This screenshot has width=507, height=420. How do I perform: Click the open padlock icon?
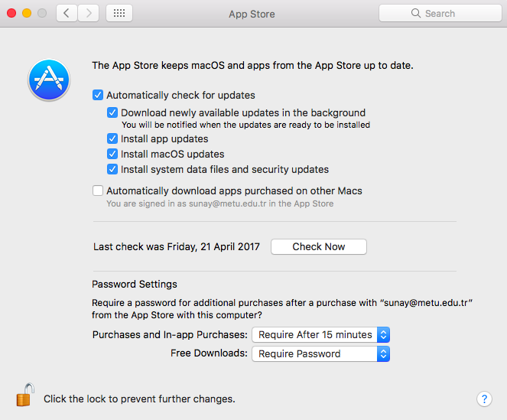[x=25, y=395]
